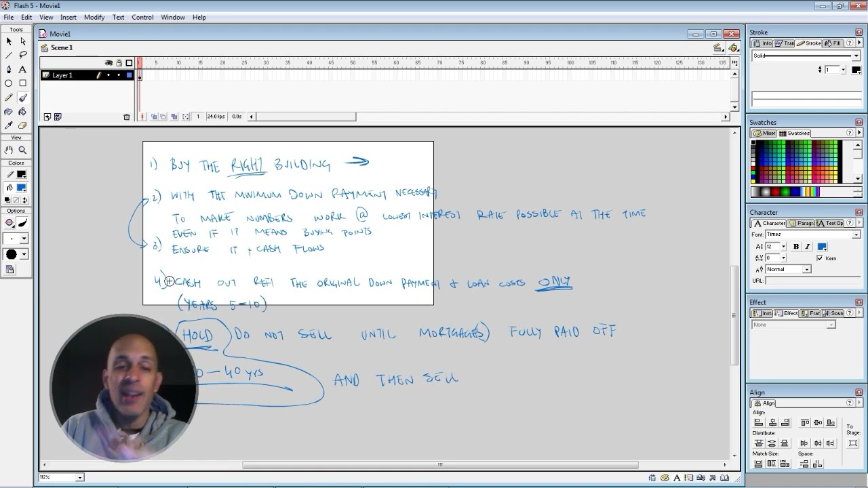This screenshot has width=868, height=488.
Task: Toggle Italic in Character panel
Action: [x=807, y=247]
